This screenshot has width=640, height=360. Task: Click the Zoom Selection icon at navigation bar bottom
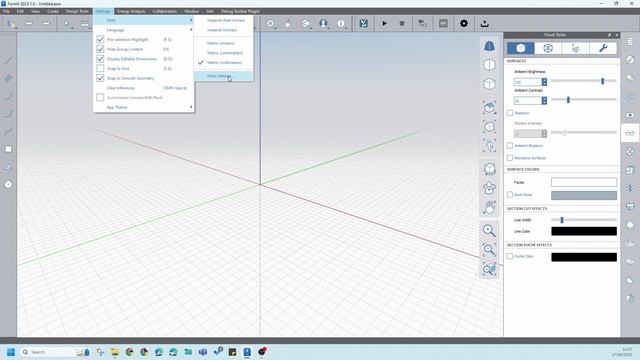click(489, 269)
